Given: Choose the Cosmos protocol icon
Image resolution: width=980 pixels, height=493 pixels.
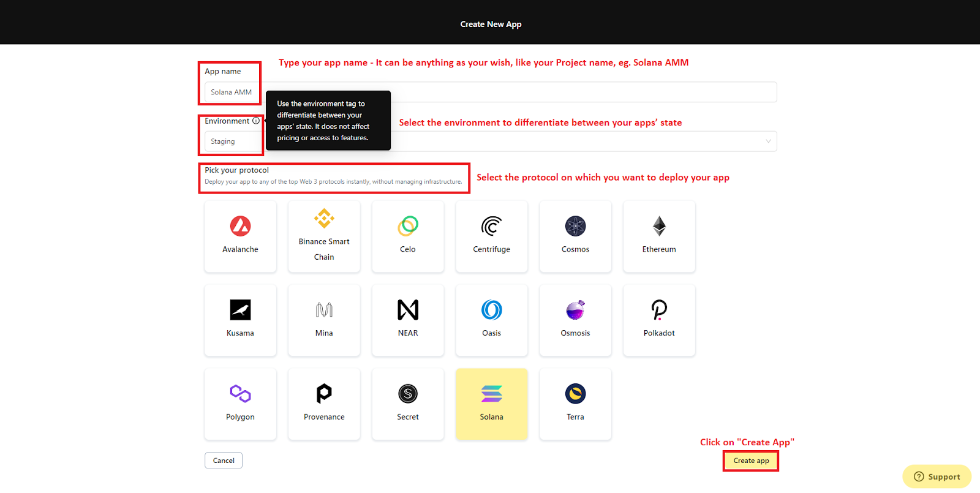Looking at the screenshot, I should click(x=575, y=226).
